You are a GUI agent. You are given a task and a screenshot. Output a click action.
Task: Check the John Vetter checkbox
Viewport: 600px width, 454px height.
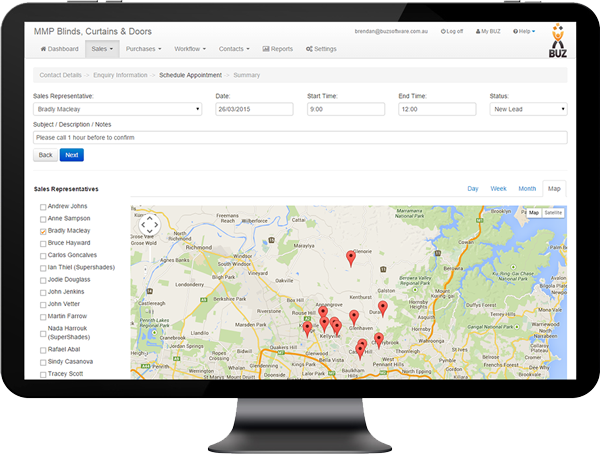click(x=43, y=305)
